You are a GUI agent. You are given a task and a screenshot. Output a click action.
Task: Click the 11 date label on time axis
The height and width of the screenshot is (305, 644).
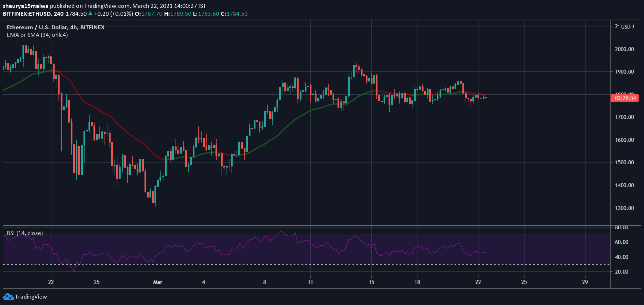point(310,282)
